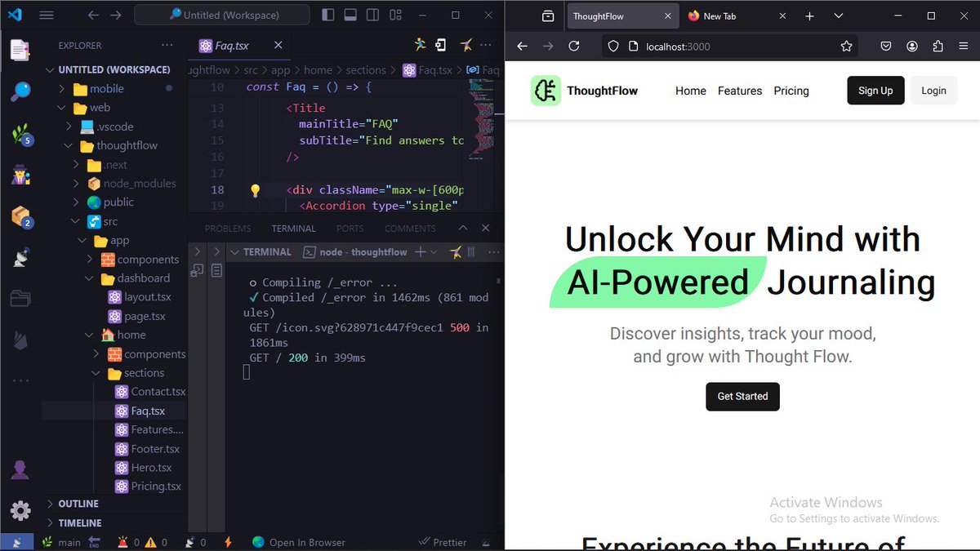
Task: Toggle the secondary side bar layout icon
Action: (x=372, y=15)
